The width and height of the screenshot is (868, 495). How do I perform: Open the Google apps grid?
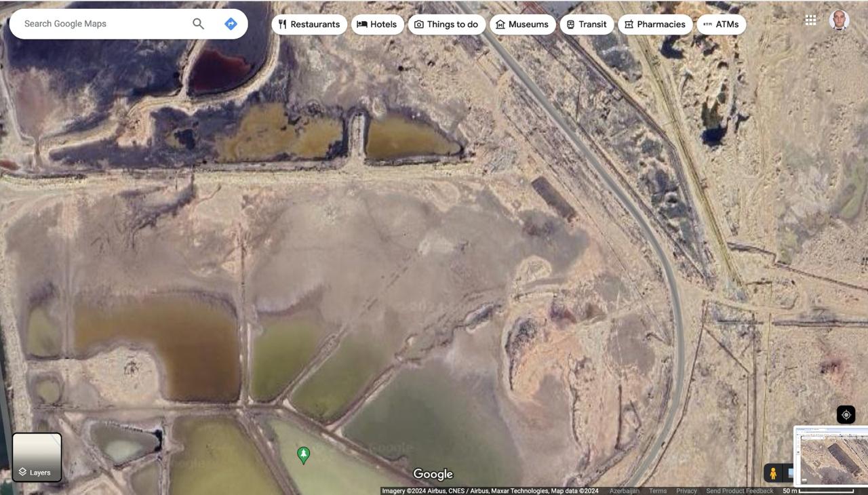click(x=810, y=20)
